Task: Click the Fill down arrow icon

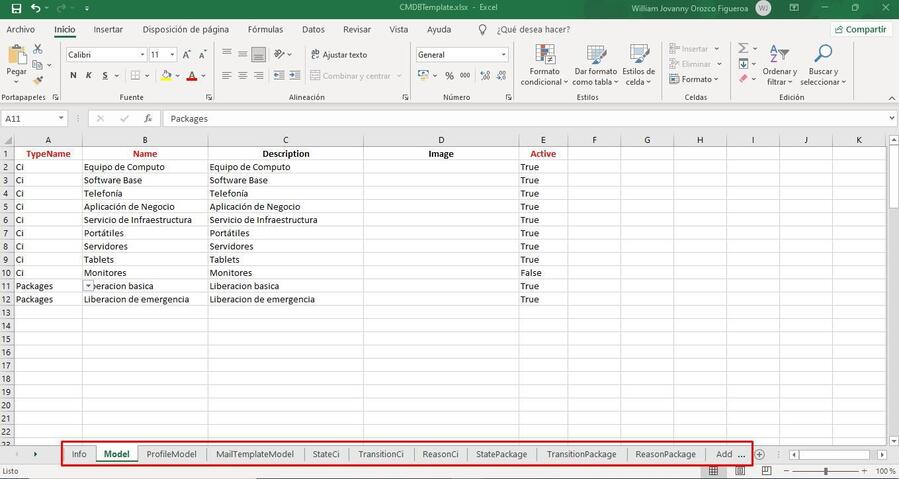Action: click(x=743, y=64)
